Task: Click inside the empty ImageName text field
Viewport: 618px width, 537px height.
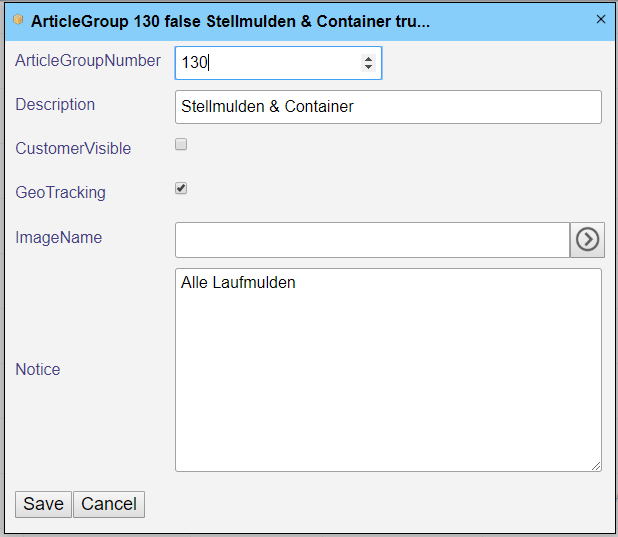Action: [372, 240]
